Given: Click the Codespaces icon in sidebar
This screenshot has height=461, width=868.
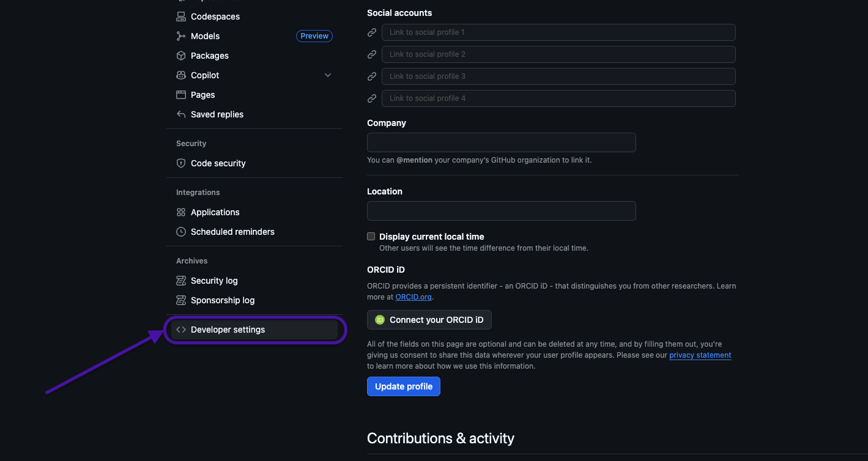Looking at the screenshot, I should (181, 17).
